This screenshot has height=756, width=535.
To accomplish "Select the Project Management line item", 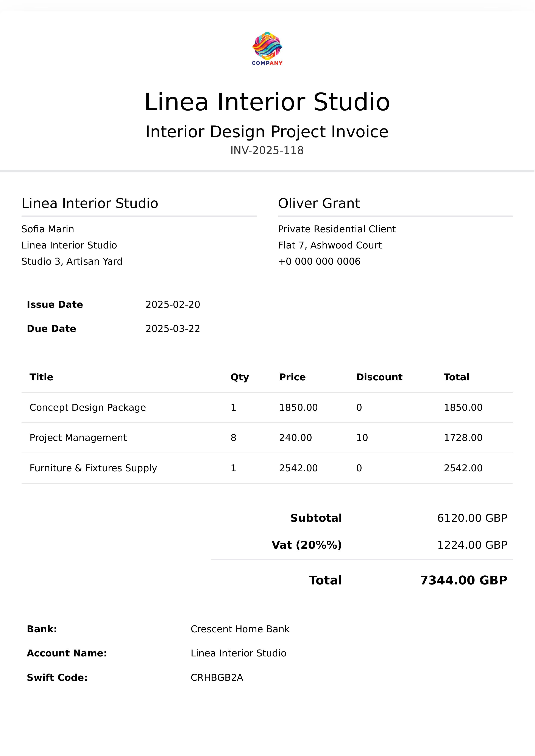I will click(78, 437).
